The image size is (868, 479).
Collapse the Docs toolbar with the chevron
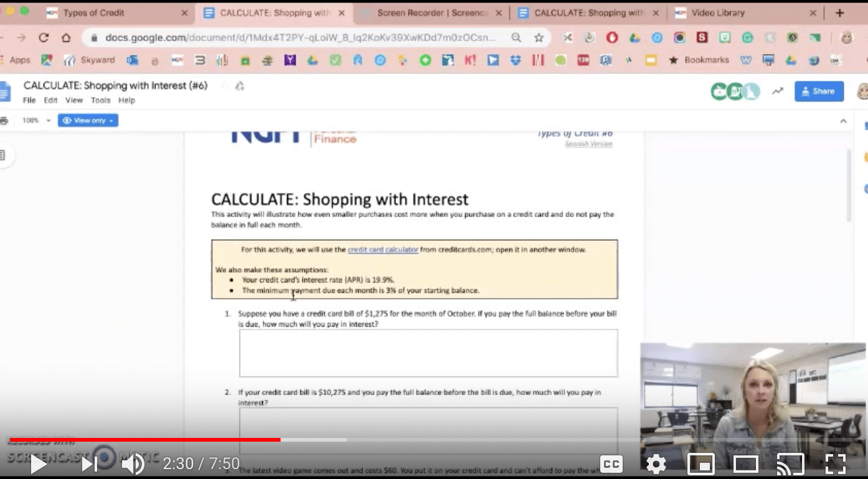point(844,120)
